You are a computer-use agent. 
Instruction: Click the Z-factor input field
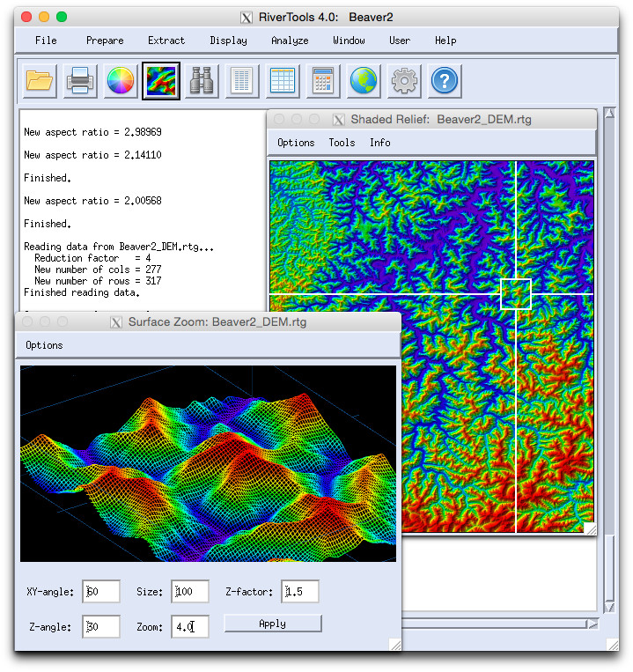[x=300, y=592]
